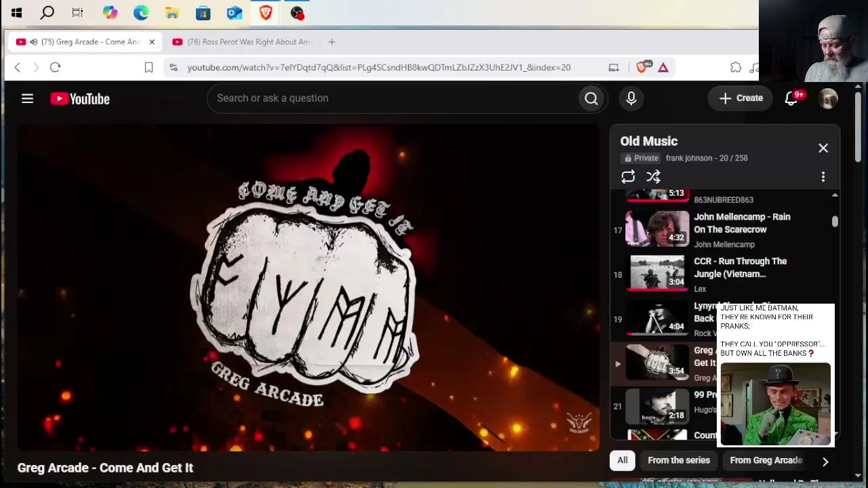Go forward in browser history

36,67
